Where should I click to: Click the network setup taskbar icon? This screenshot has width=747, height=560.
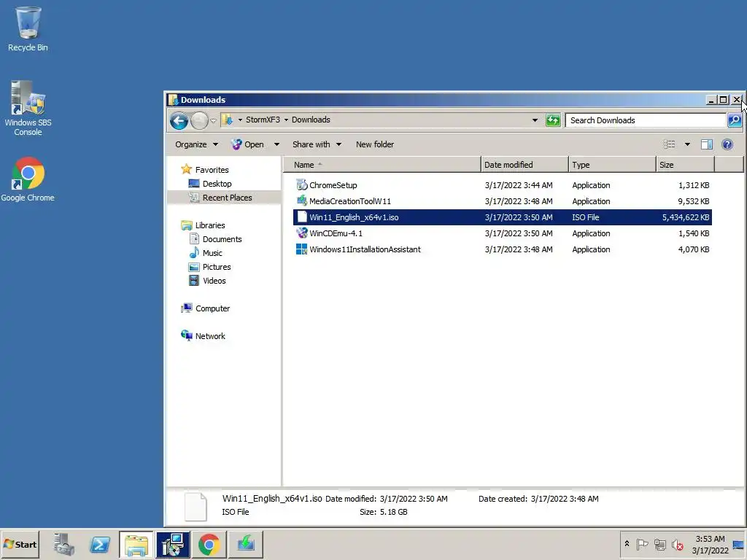(173, 544)
